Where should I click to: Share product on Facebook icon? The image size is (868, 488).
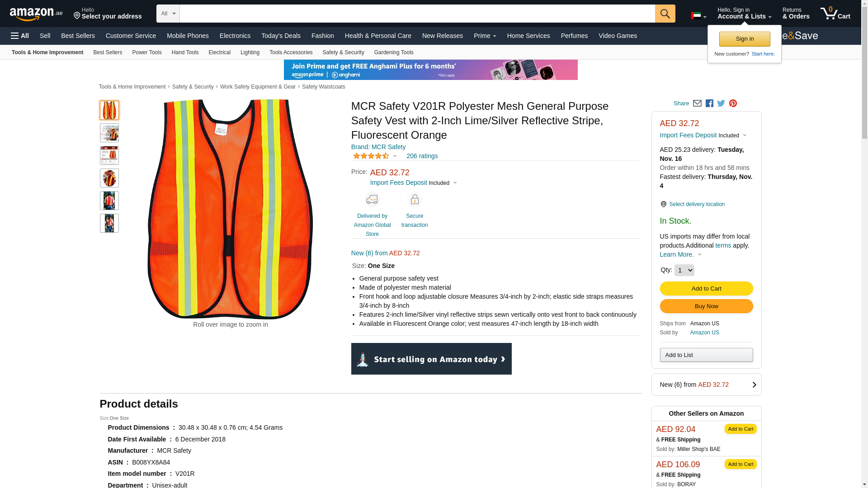pos(709,103)
